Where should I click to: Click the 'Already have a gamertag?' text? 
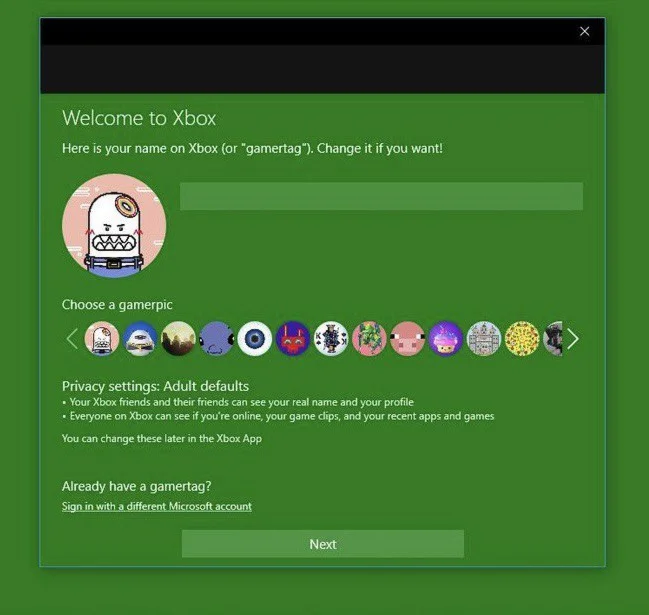pos(137,486)
